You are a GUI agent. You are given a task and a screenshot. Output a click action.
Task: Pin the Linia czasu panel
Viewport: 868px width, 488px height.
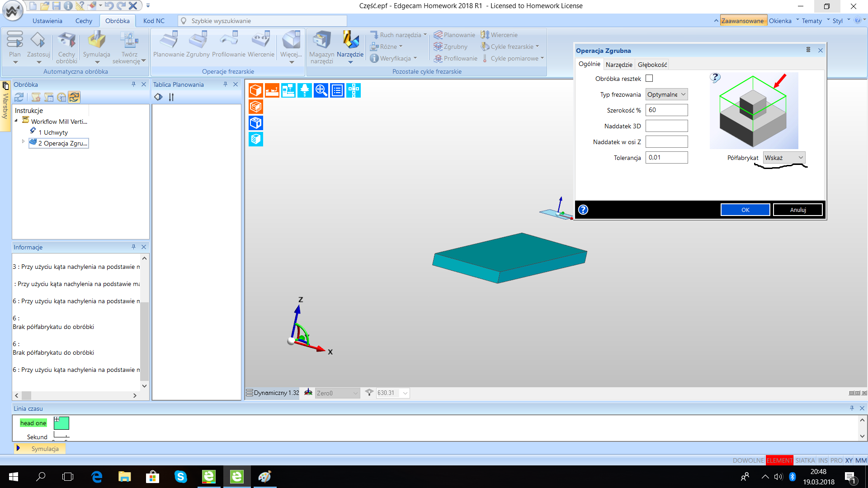point(852,408)
